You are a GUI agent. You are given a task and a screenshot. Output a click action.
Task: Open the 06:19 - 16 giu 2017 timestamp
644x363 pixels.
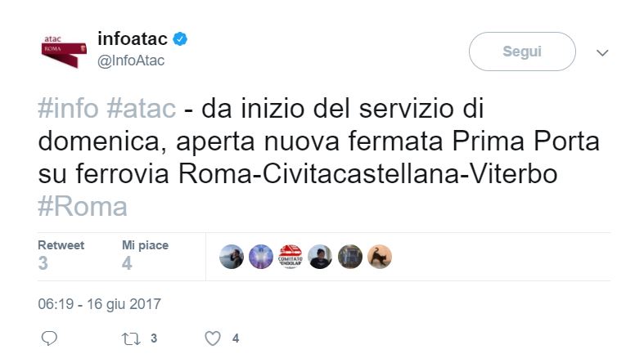(x=99, y=304)
